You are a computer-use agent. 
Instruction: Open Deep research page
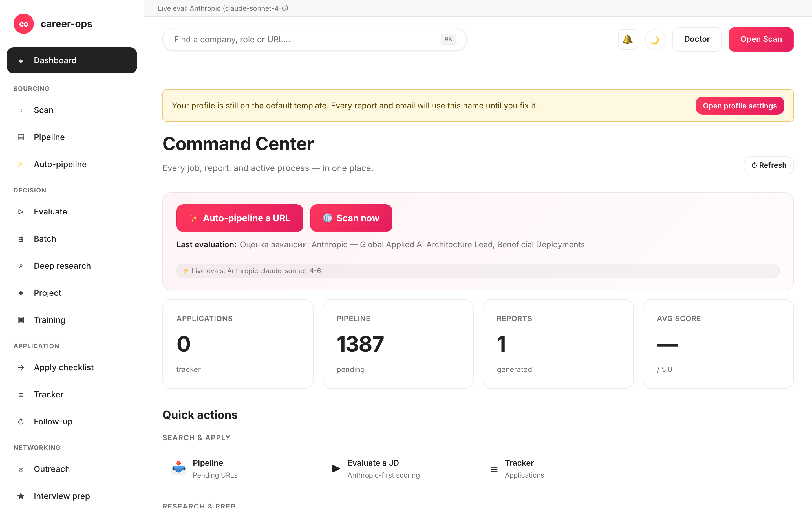(72, 266)
